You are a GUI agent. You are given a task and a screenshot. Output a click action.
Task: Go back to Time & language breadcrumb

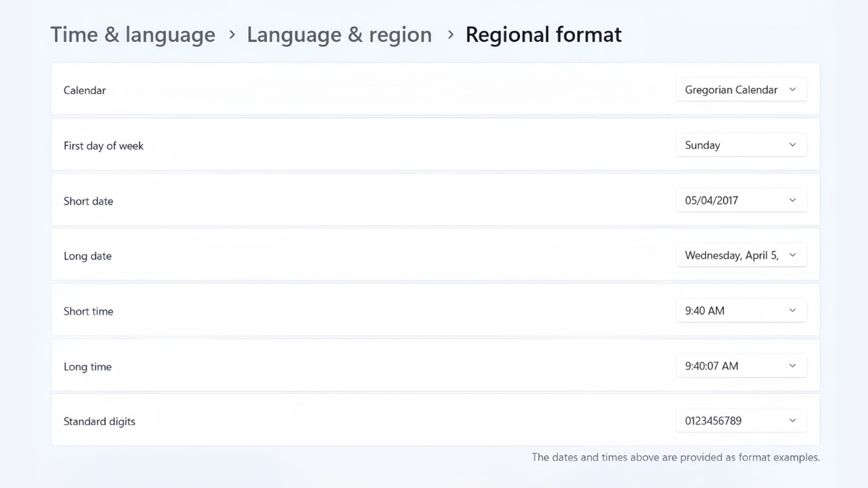[x=132, y=35]
